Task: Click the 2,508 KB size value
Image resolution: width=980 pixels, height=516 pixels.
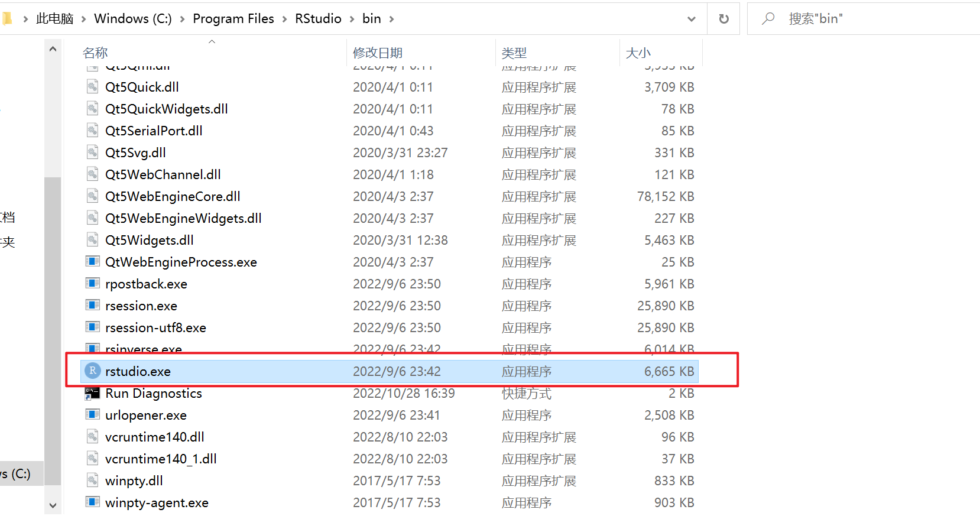Action: (x=669, y=415)
